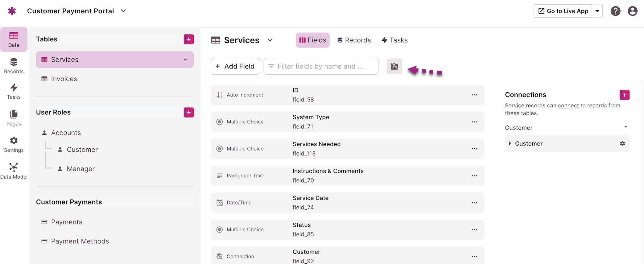Add a new table with plus button
This screenshot has width=644, height=264.
pos(189,39)
